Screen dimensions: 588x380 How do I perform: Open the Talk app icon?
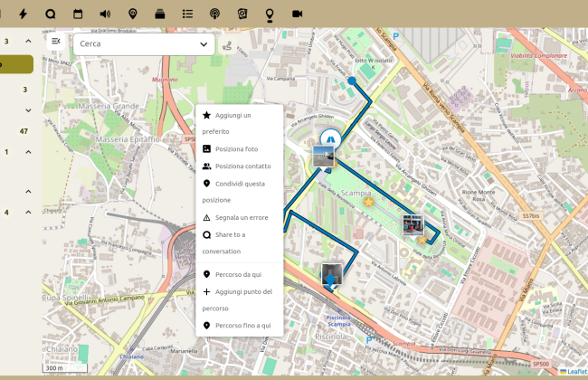tap(51, 14)
